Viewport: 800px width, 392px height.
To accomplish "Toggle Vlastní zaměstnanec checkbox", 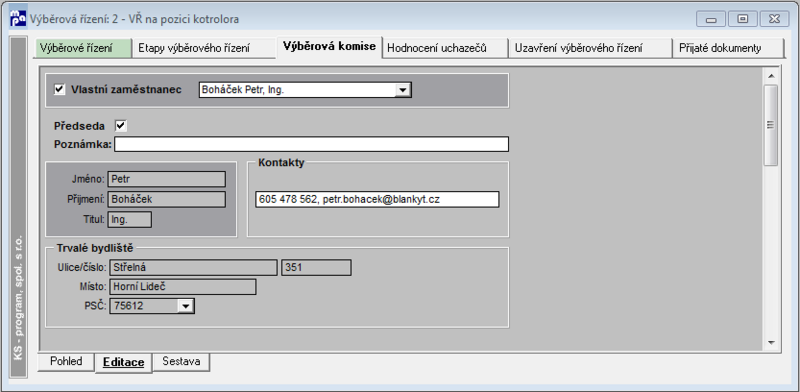I will pyautogui.click(x=60, y=90).
